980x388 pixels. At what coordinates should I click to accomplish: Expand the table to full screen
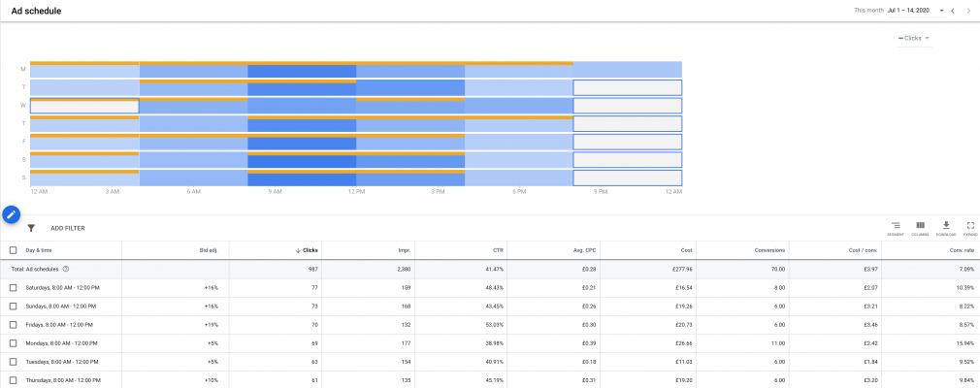[969, 227]
